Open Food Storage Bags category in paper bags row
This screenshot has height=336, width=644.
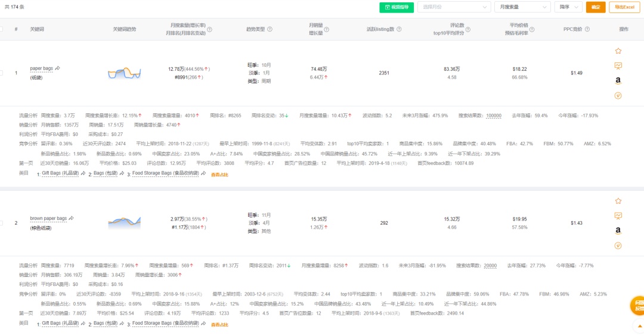(166, 173)
